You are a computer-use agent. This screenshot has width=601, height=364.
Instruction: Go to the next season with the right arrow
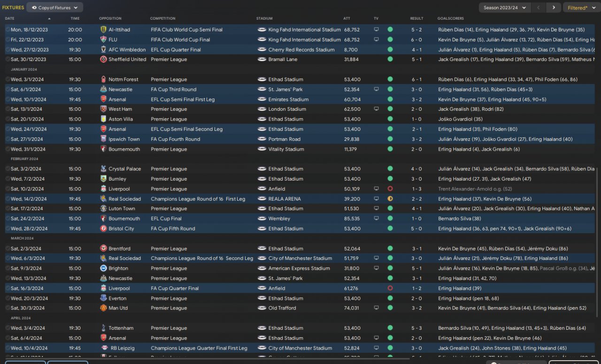coord(554,8)
